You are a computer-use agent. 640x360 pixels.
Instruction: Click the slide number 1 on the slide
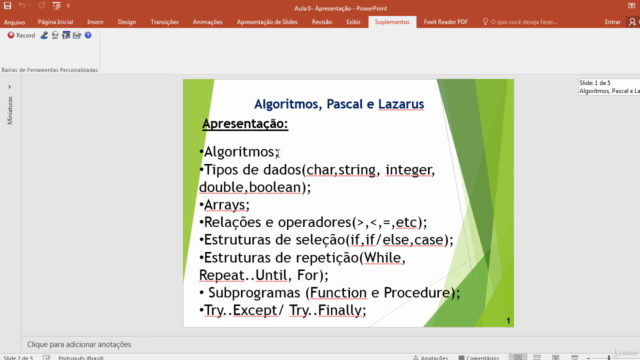[x=508, y=321]
